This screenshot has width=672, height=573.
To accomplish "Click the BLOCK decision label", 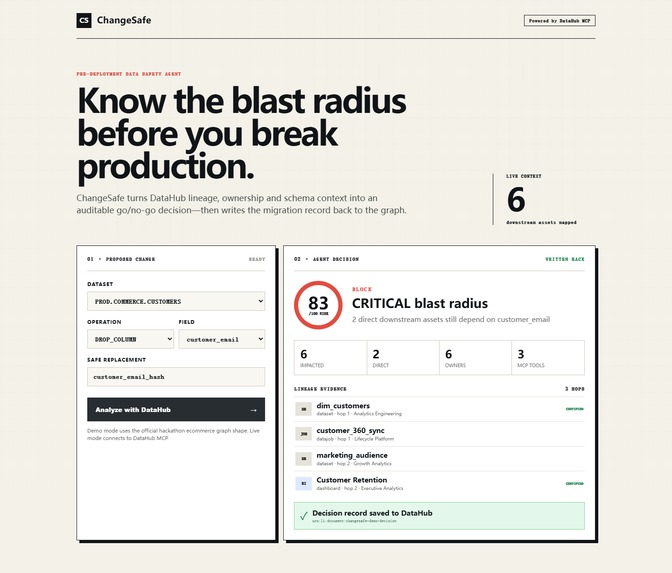I will [x=362, y=289].
